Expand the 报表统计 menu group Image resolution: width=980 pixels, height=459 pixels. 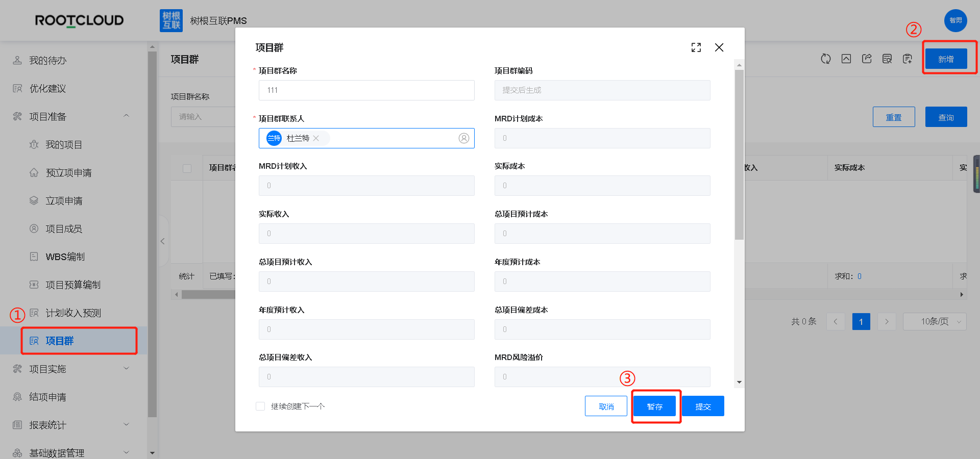click(x=126, y=425)
